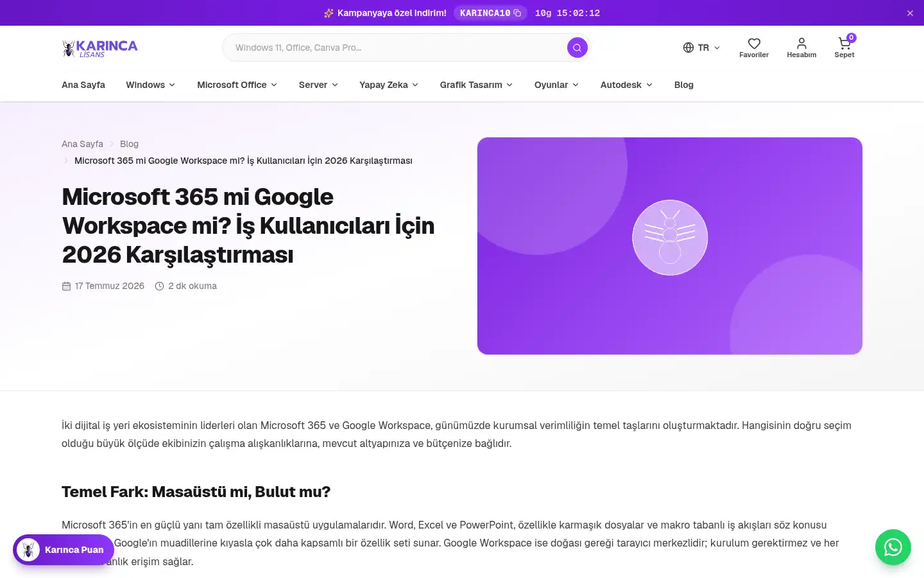Expand the Autodesk menu
Image resolution: width=924 pixels, height=578 pixels.
pyautogui.click(x=627, y=85)
